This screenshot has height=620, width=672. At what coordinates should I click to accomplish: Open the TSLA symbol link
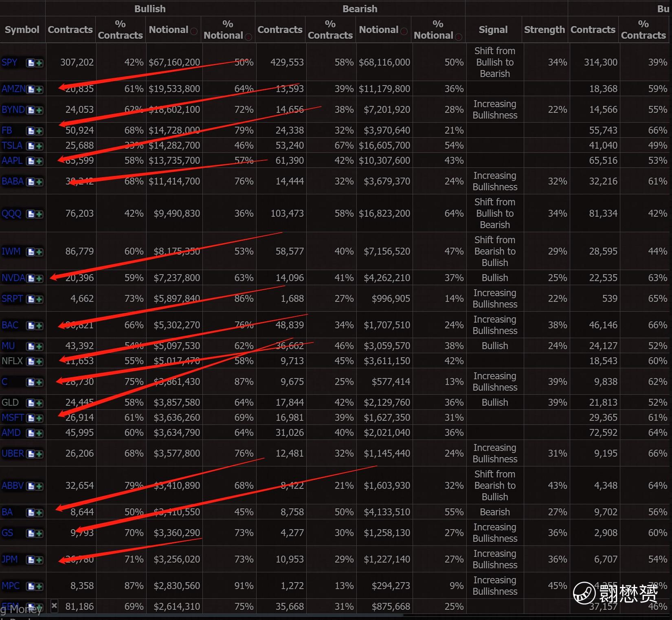(x=12, y=145)
